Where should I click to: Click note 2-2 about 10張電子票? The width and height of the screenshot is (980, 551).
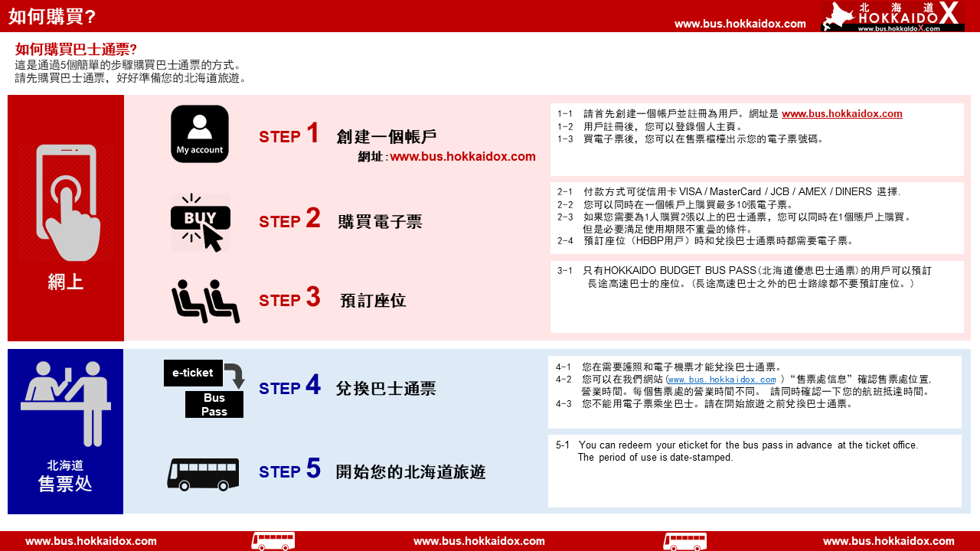[675, 204]
